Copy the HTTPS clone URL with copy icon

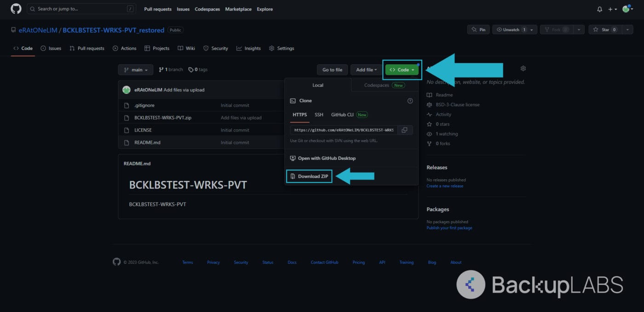(404, 130)
